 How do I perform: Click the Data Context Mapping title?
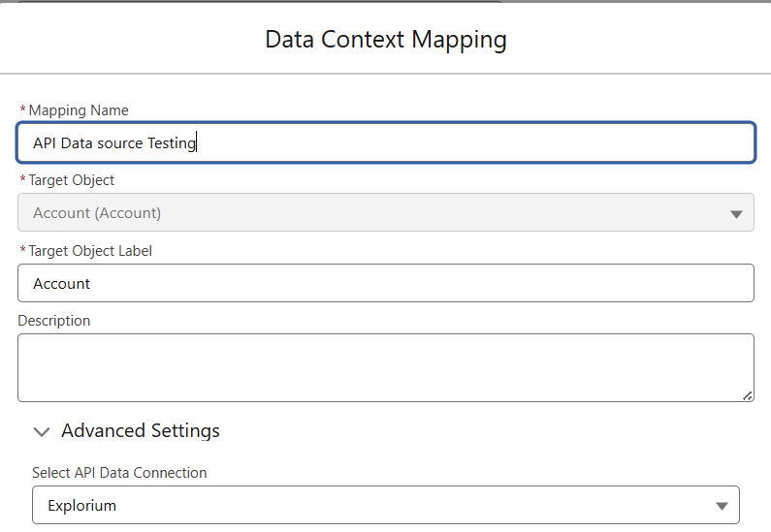[385, 40]
